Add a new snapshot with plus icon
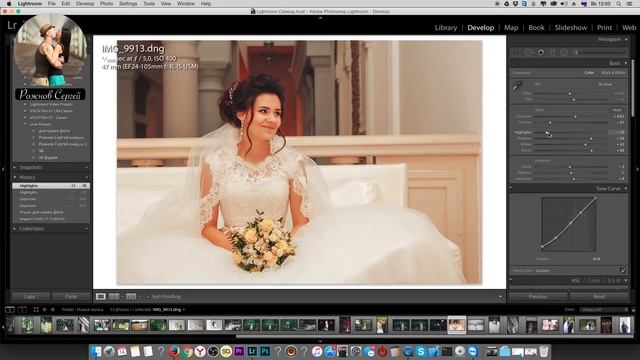This screenshot has height=360, width=640. (87, 167)
